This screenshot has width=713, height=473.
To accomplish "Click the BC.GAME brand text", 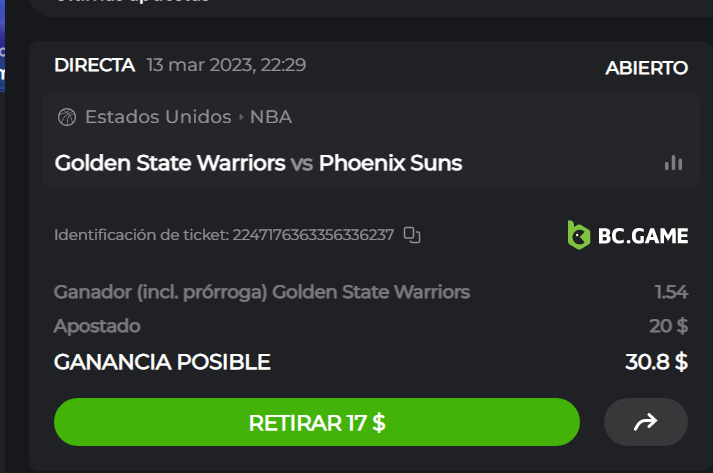I will point(642,236).
